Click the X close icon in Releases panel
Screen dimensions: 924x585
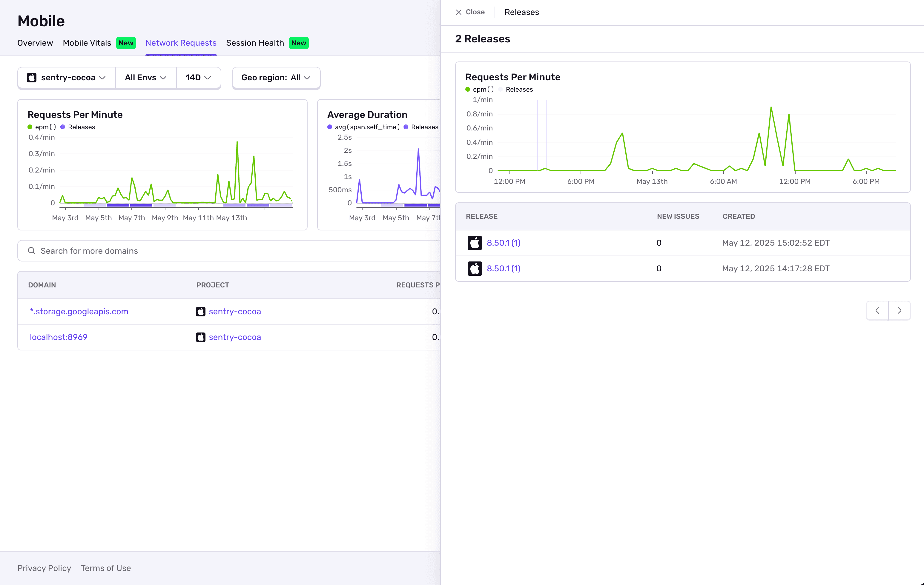pos(458,12)
